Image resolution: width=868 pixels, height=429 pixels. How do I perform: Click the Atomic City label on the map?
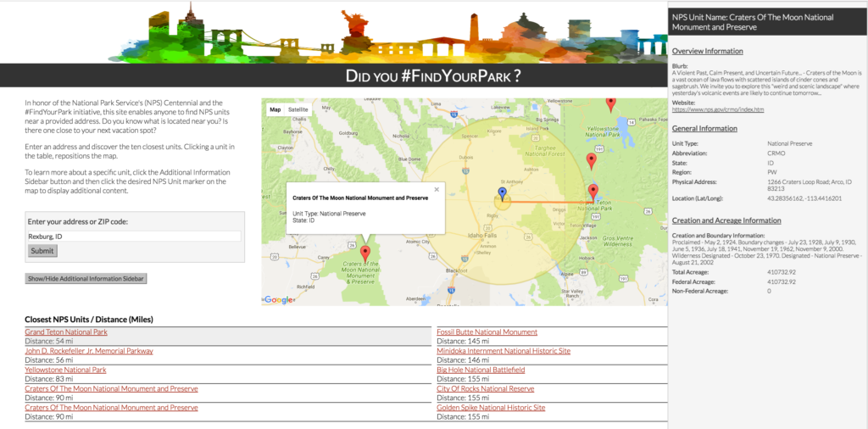[x=416, y=242]
